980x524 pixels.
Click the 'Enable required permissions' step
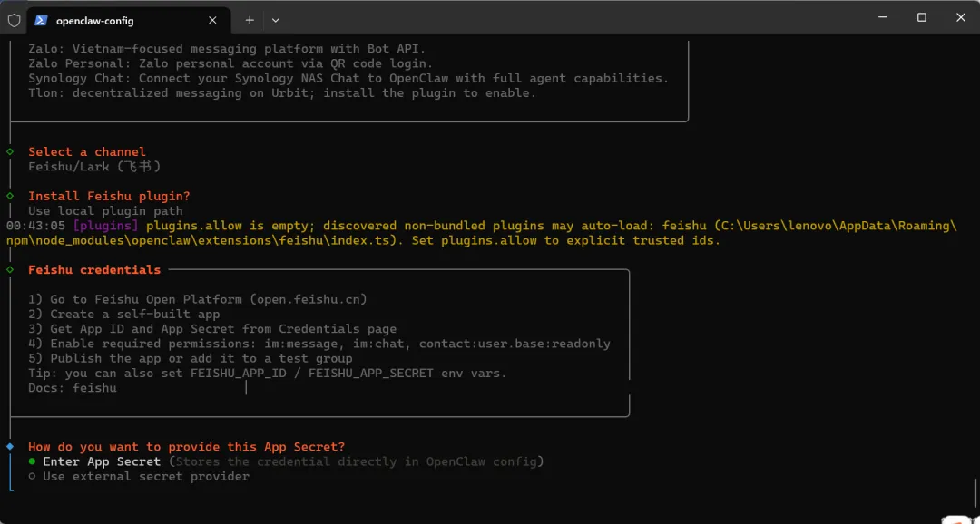[319, 344]
